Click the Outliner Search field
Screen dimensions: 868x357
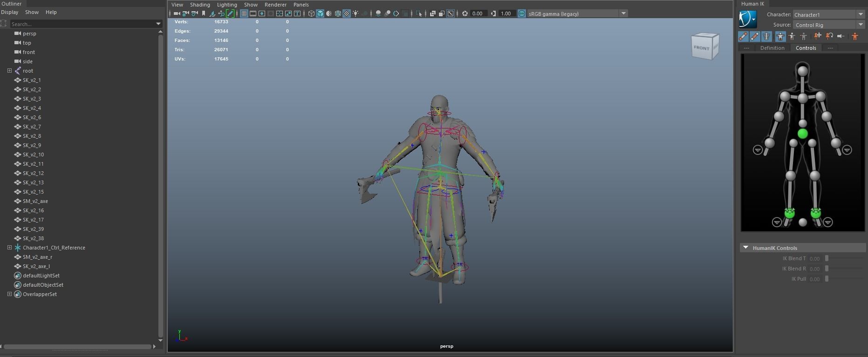pyautogui.click(x=82, y=24)
